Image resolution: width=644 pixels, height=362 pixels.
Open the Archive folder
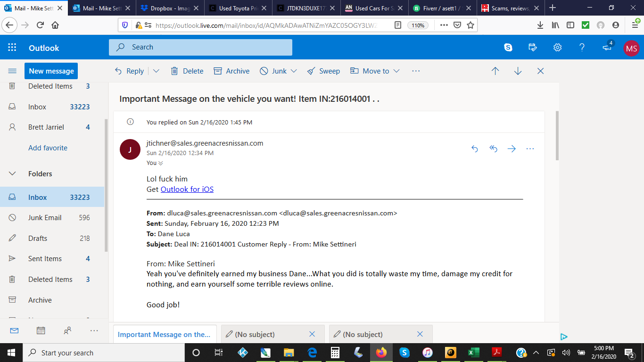pyautogui.click(x=52, y=300)
